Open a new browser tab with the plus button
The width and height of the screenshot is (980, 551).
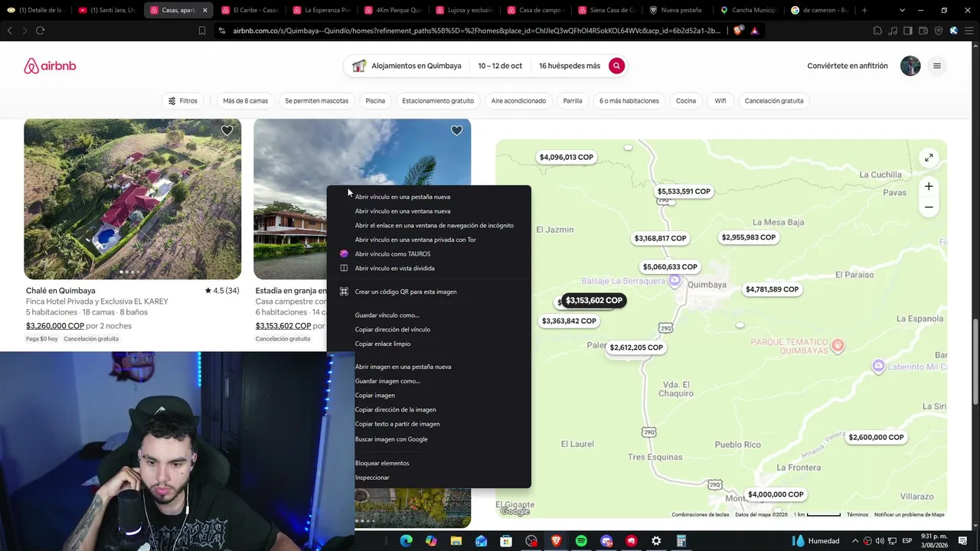tap(864, 10)
